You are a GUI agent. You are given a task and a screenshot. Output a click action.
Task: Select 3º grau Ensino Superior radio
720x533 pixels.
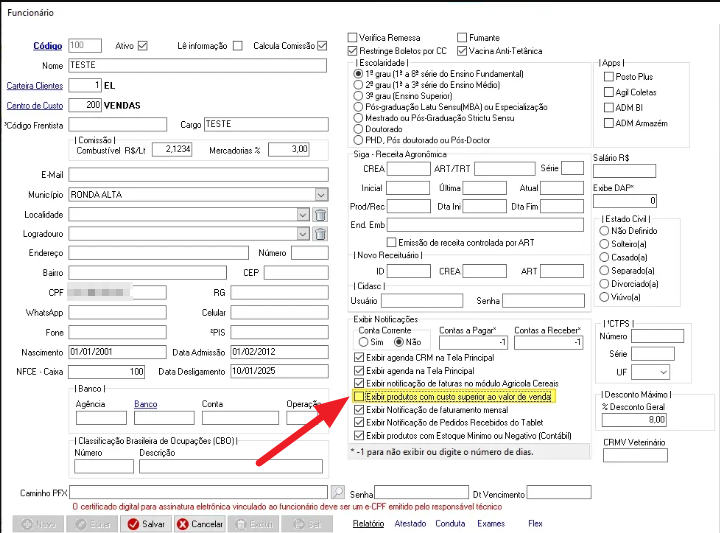(x=358, y=96)
